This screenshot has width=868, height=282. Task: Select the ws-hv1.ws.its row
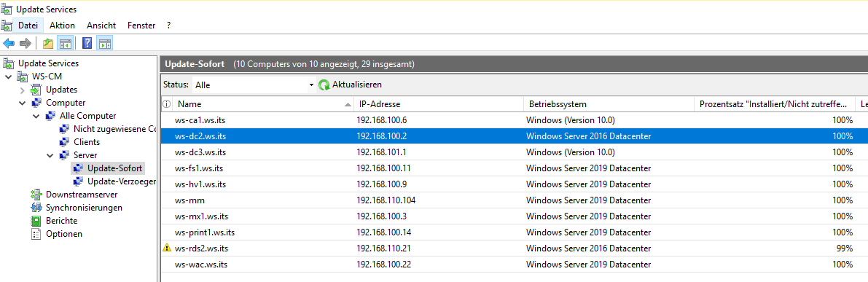point(515,184)
